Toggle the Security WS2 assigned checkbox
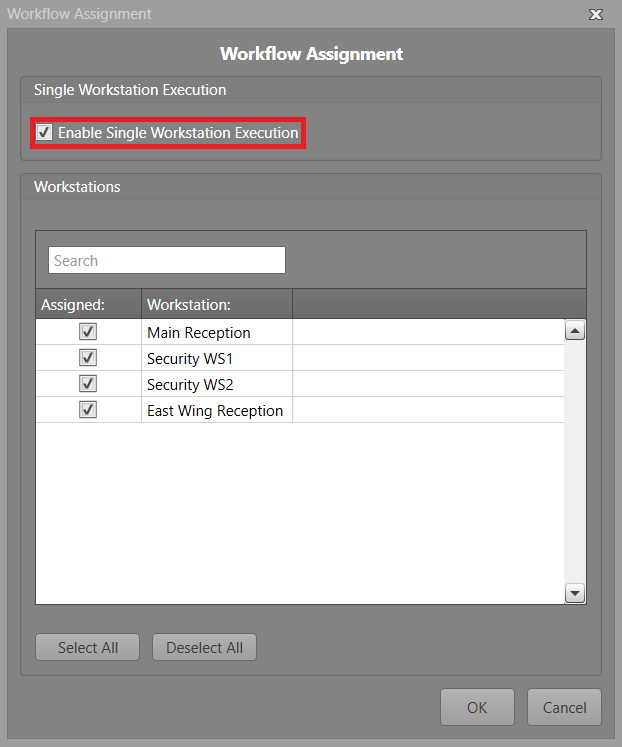The image size is (622, 747). pos(88,384)
